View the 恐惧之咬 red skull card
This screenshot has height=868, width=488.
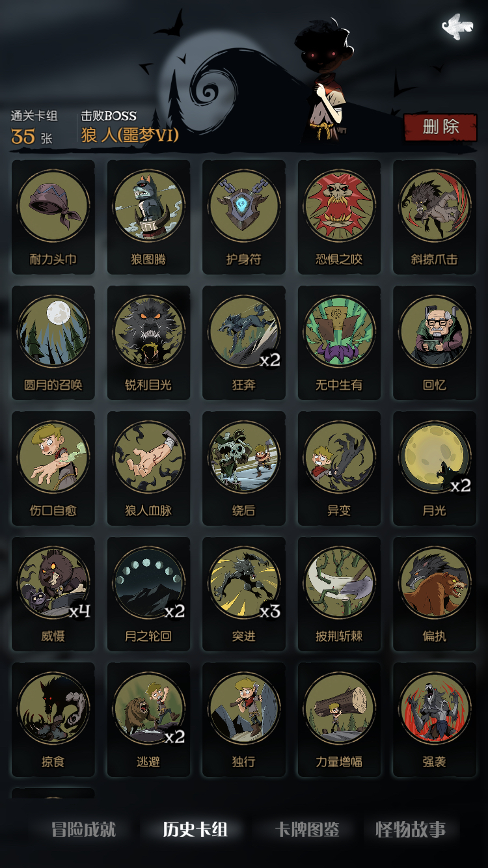pos(339,217)
